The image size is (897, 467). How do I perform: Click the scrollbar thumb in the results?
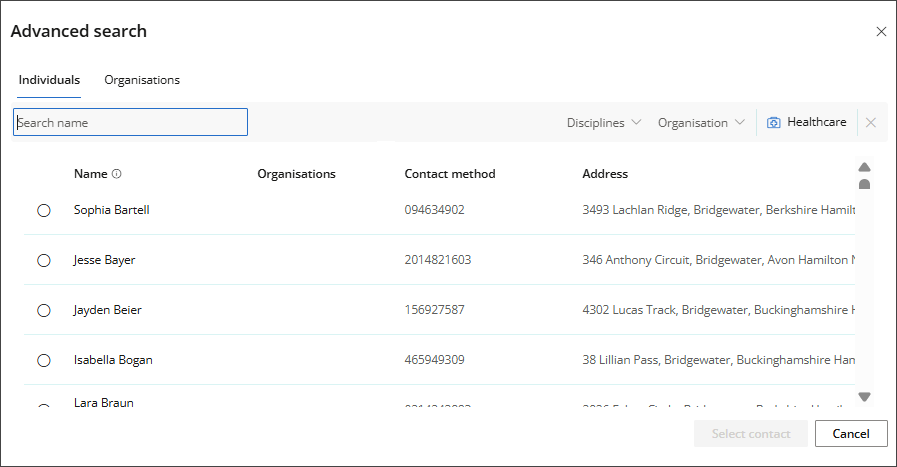tap(864, 184)
